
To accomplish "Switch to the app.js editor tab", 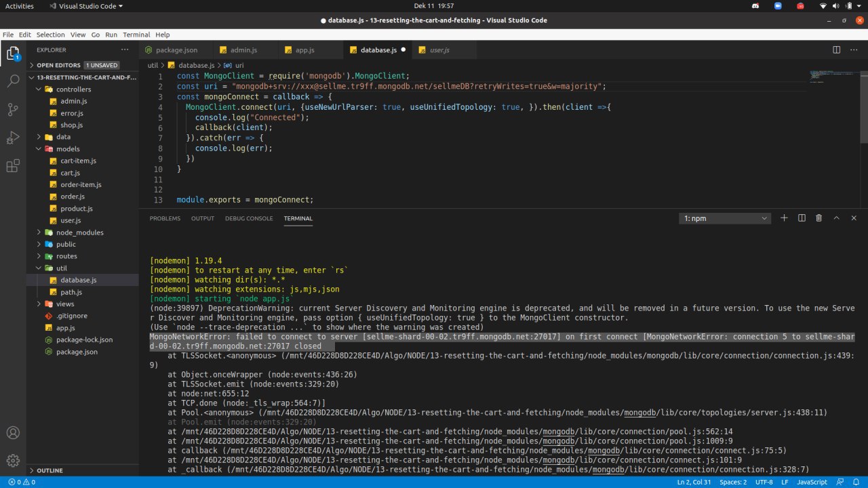I will pyautogui.click(x=304, y=50).
